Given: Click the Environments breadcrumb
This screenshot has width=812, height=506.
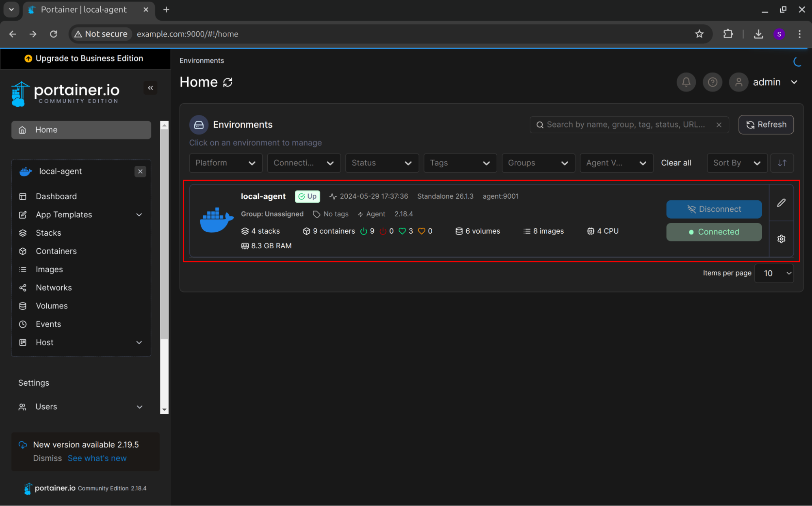Looking at the screenshot, I should point(201,61).
